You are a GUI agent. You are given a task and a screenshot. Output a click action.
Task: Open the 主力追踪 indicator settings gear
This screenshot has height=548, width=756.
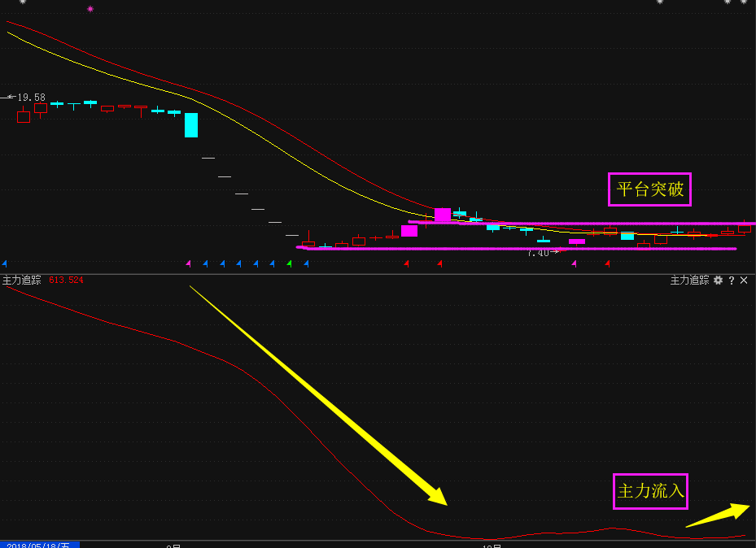tap(718, 281)
